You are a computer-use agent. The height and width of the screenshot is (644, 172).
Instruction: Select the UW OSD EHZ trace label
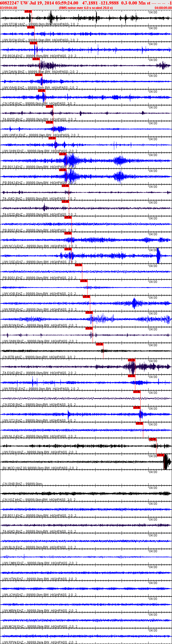point(40,262)
